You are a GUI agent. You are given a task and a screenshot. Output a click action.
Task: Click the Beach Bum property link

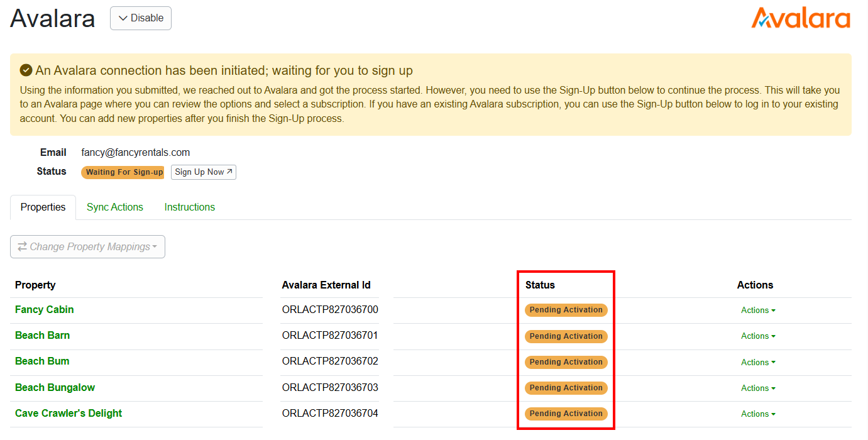point(42,361)
